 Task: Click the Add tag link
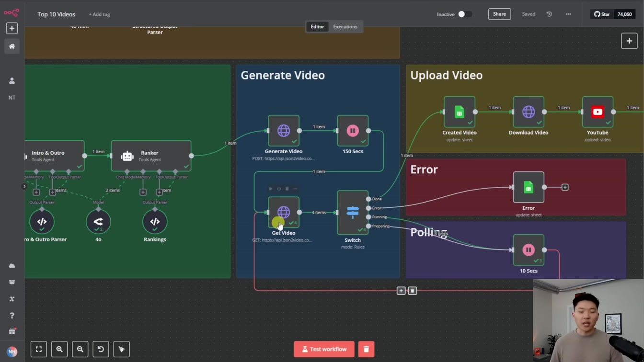(99, 14)
